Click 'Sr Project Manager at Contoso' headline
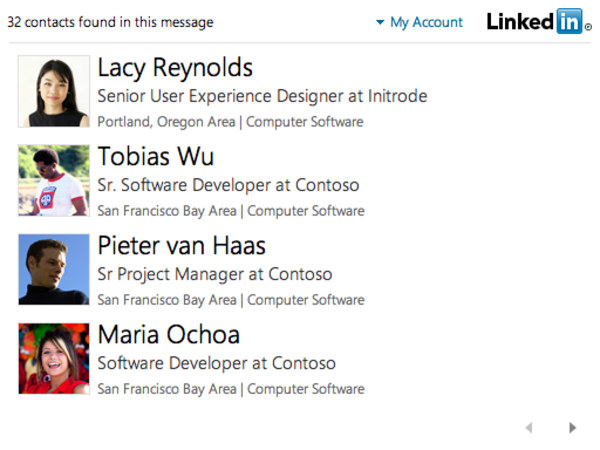Screen dimensions: 600x450 [x=215, y=274]
